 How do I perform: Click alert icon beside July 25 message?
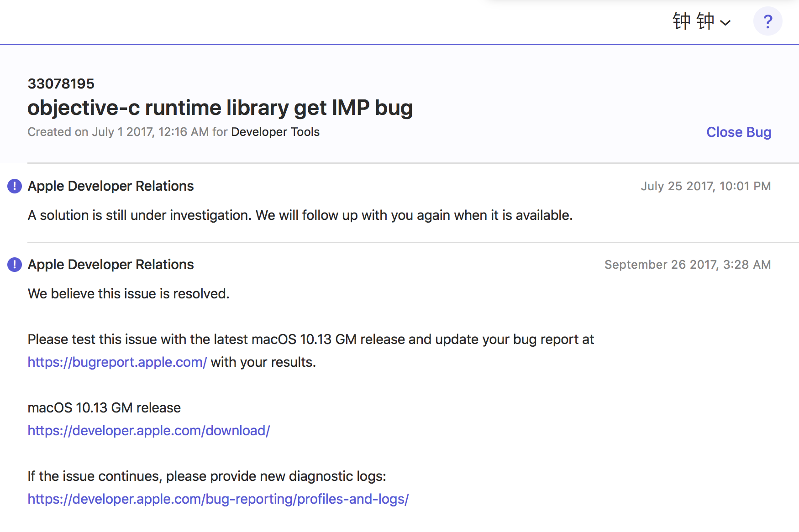click(x=15, y=186)
